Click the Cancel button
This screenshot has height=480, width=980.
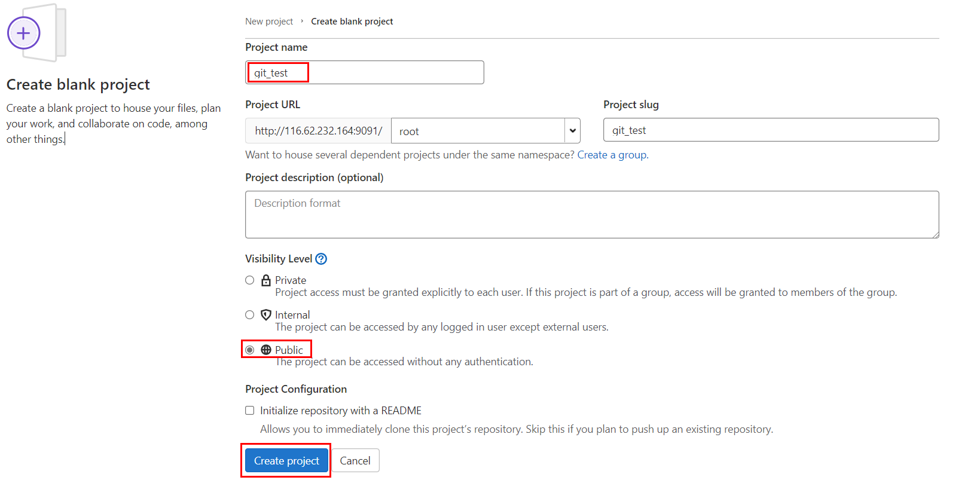355,460
